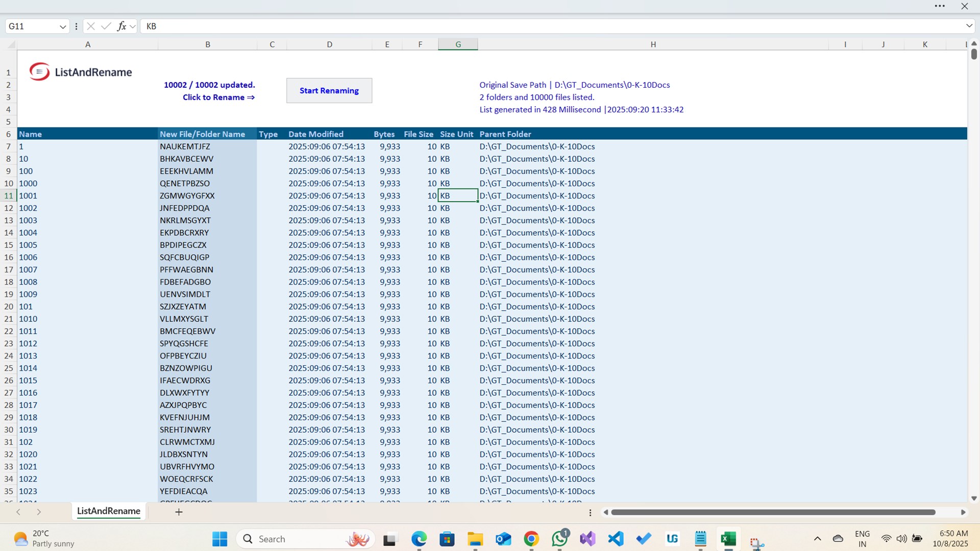This screenshot has height=551, width=980.
Task: Click the 'Parent Folder' header cell
Action: click(x=653, y=134)
